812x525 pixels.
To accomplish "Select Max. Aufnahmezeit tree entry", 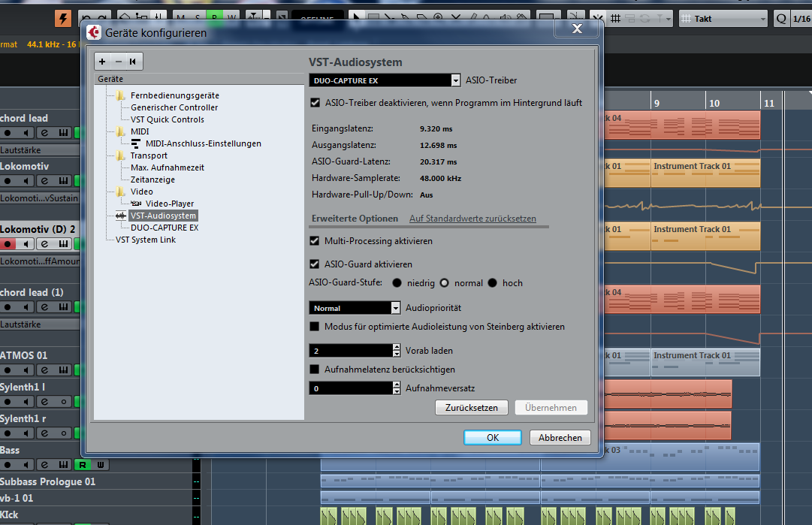I will (168, 167).
